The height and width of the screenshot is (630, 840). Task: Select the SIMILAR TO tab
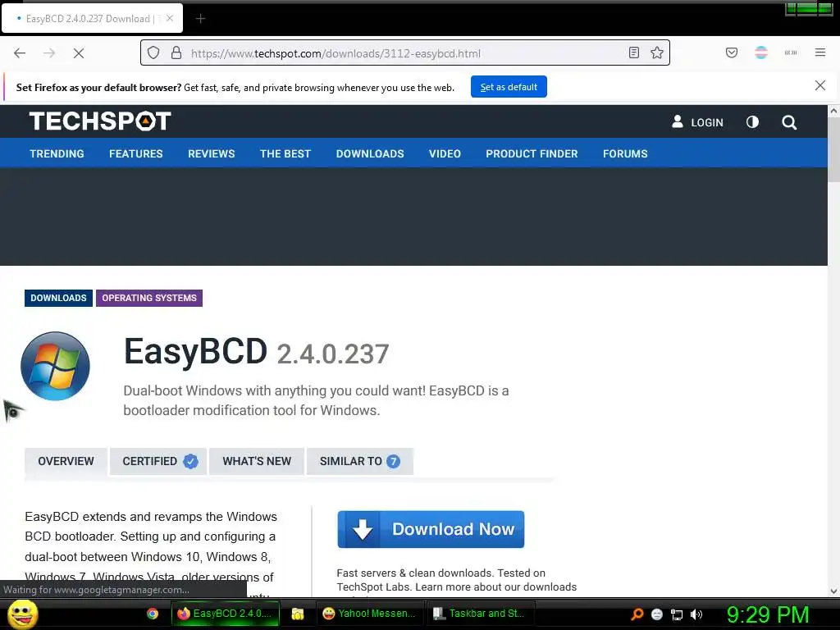(x=360, y=461)
